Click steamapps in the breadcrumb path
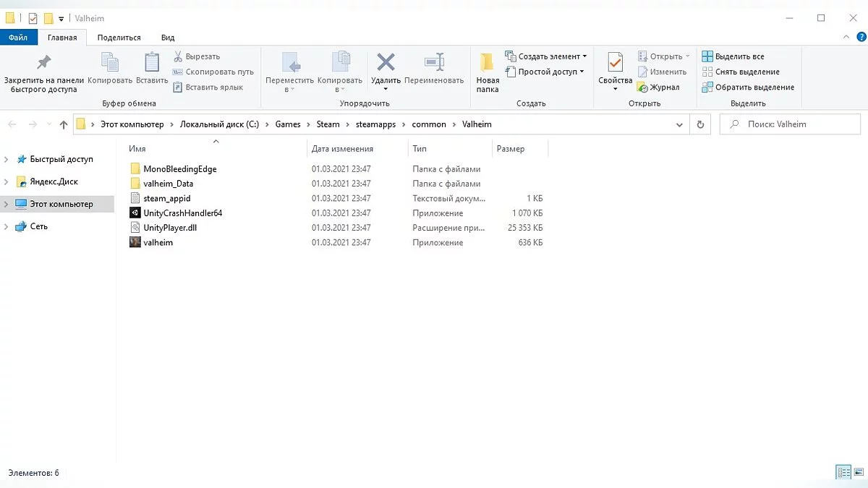 tap(375, 124)
